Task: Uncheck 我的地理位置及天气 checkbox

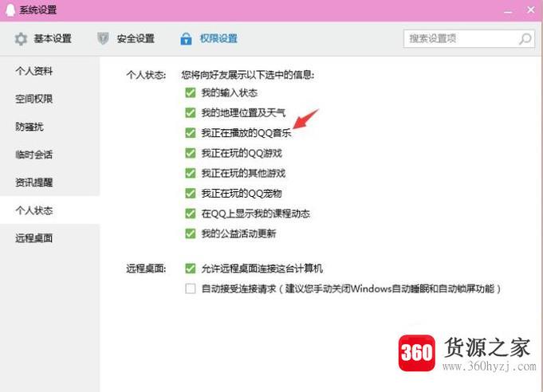Action: coord(191,113)
